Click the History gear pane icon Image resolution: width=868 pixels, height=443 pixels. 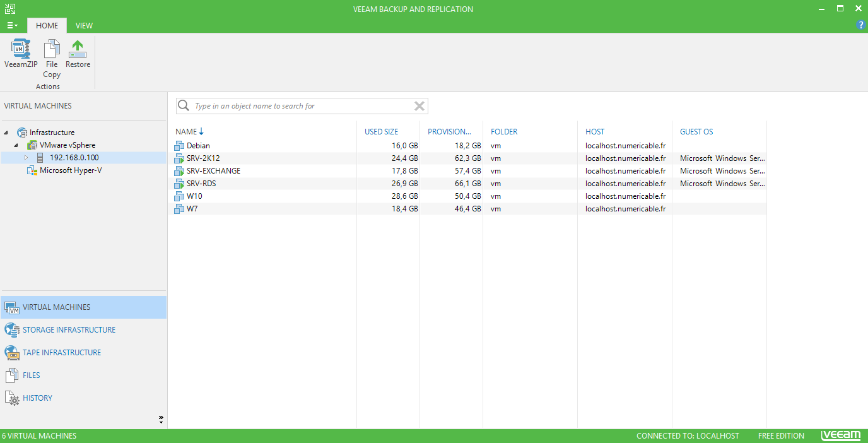tap(12, 398)
